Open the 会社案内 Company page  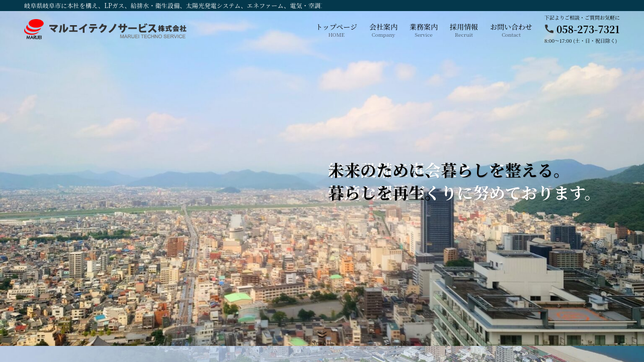[383, 30]
